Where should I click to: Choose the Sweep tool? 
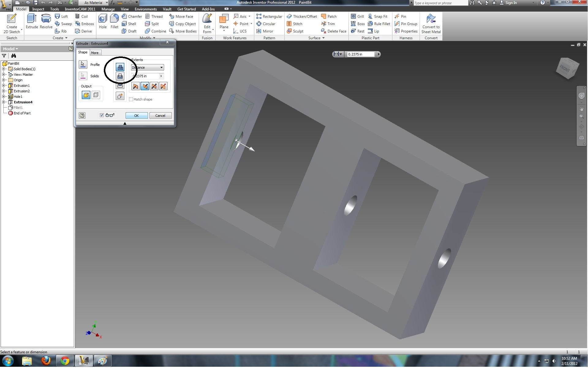[63, 24]
